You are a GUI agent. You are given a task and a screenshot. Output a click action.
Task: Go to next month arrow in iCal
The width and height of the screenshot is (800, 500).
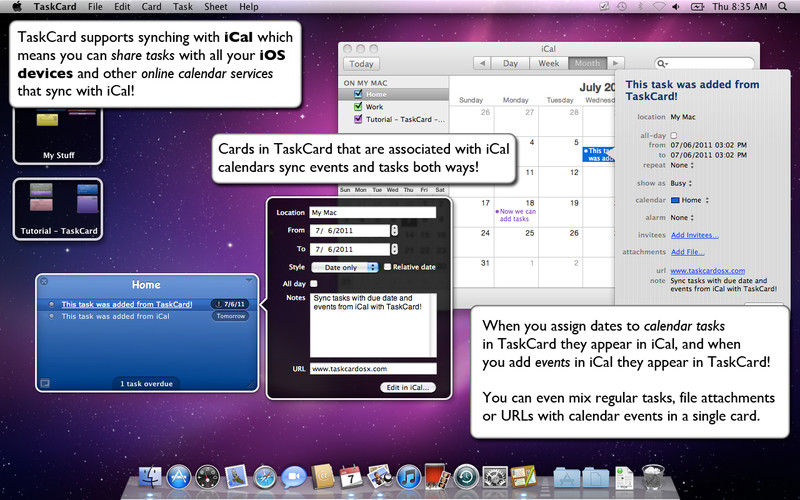pyautogui.click(x=615, y=63)
